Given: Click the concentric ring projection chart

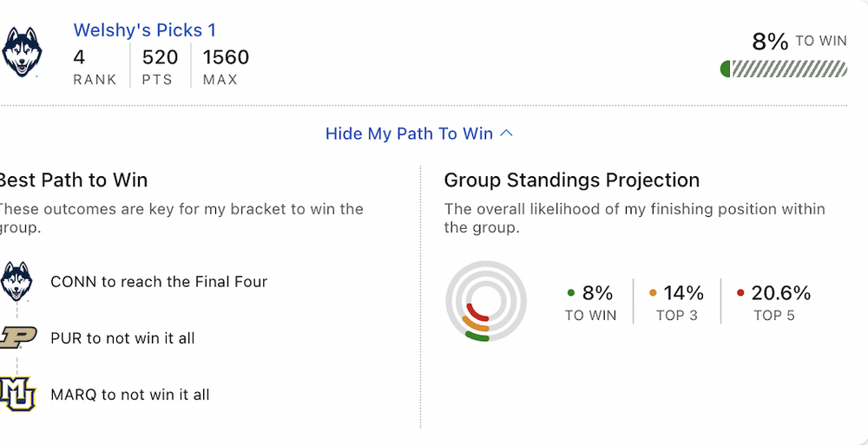Looking at the screenshot, I should tap(485, 302).
